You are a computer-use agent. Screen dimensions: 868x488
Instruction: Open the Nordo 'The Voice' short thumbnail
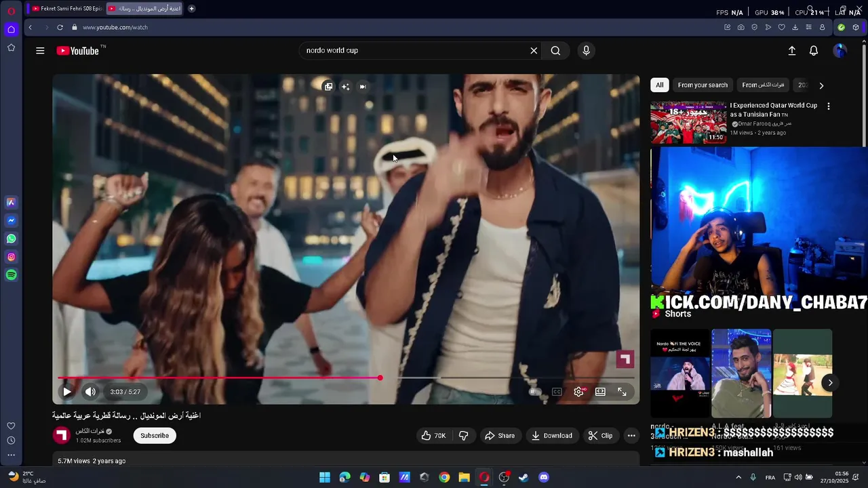click(x=680, y=373)
